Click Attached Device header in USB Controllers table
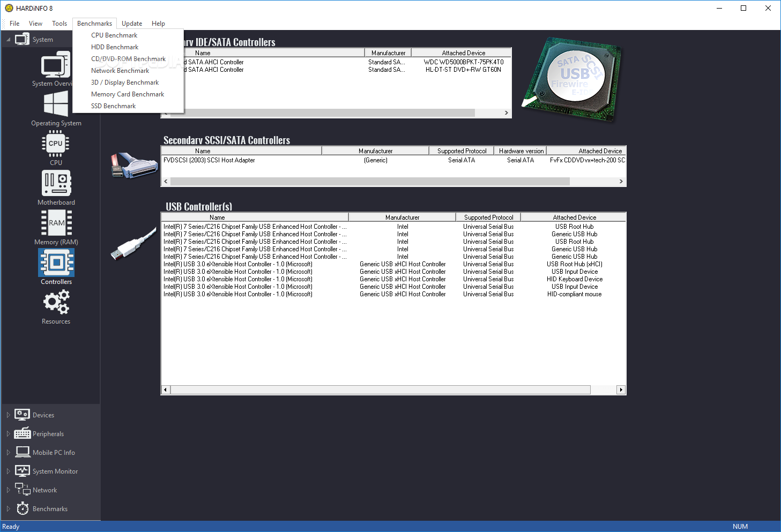This screenshot has width=781, height=532. tap(574, 217)
